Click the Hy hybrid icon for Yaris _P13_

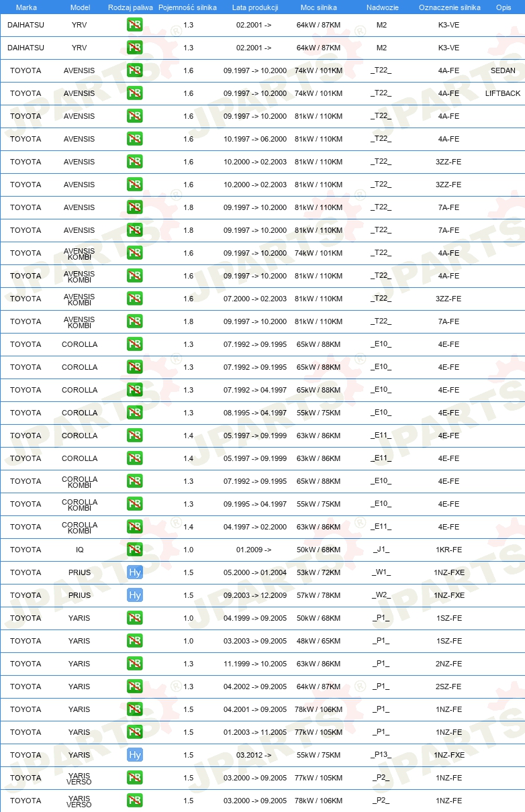[x=135, y=755]
